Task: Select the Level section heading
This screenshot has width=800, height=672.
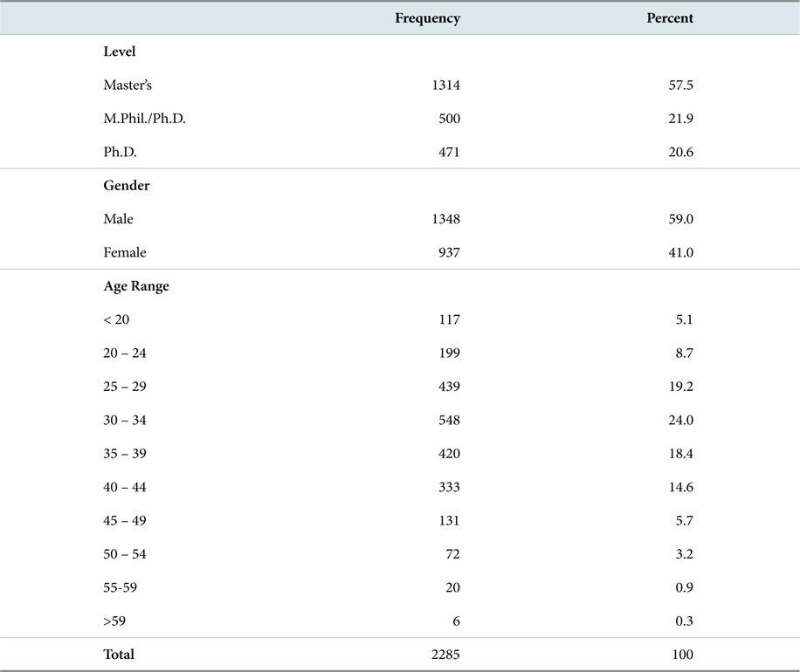Action: pos(120,51)
